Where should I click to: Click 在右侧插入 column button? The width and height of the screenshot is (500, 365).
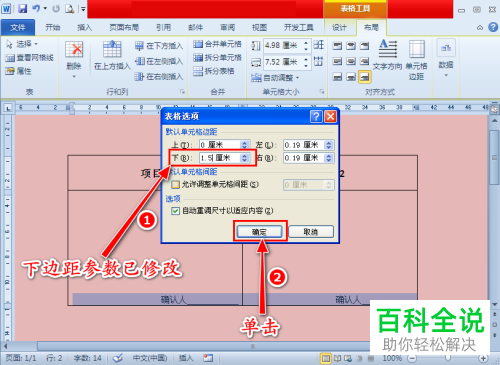pos(159,77)
